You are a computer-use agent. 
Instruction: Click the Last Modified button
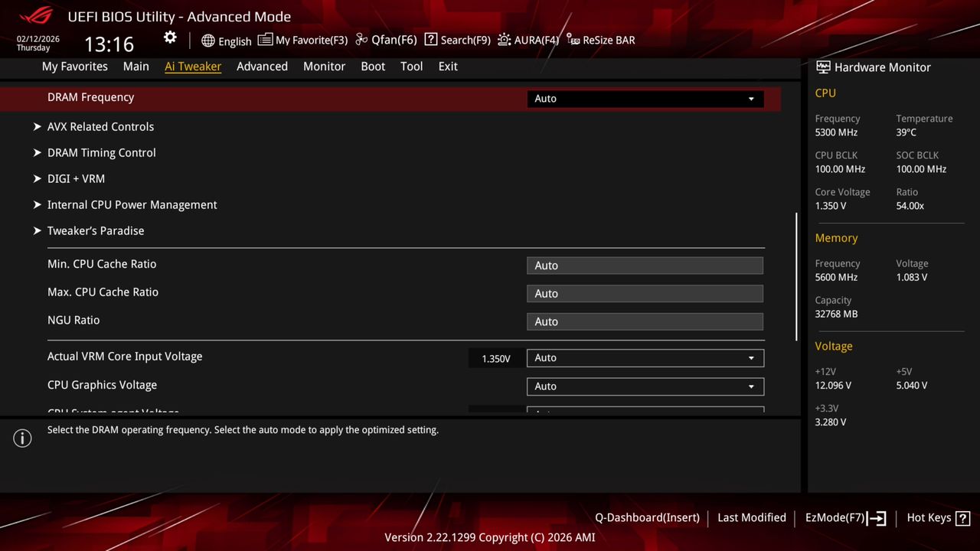click(751, 517)
